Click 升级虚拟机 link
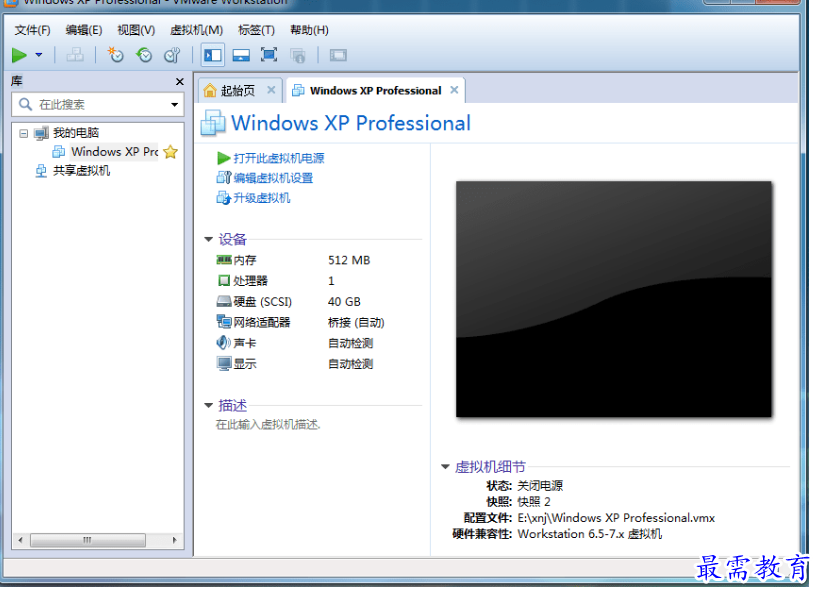818x599 pixels. pyautogui.click(x=262, y=198)
